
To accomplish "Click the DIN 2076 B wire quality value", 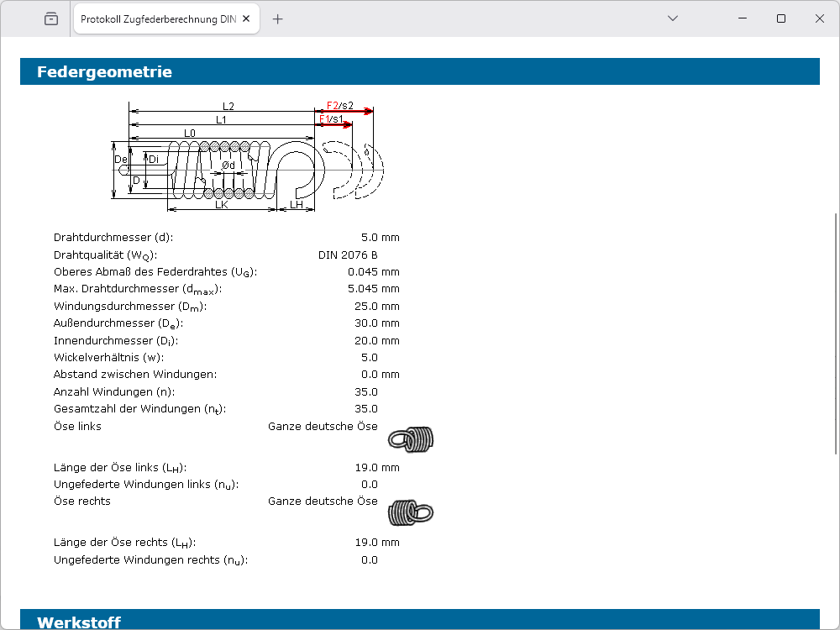I will [x=348, y=255].
